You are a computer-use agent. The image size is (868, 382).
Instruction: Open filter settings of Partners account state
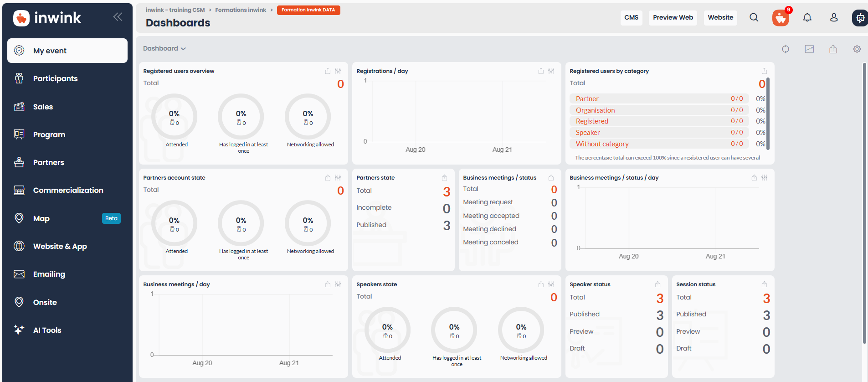pos(338,178)
